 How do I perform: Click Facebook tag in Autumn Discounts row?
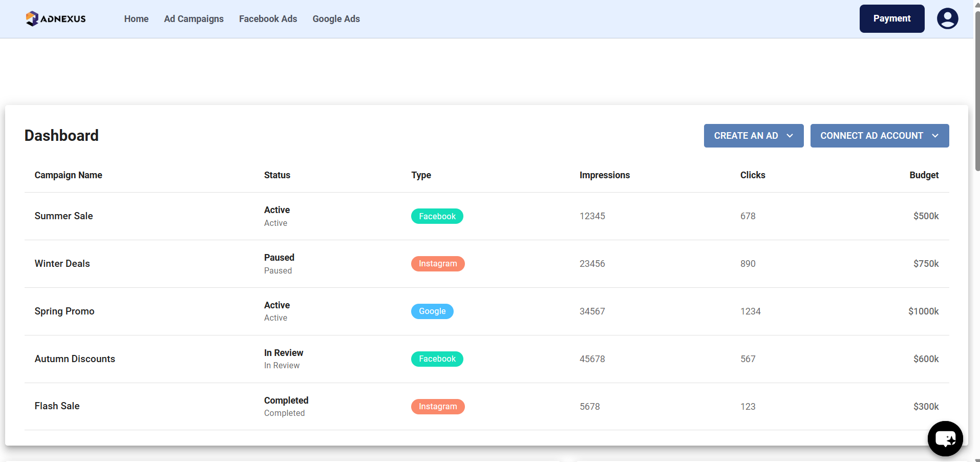(437, 359)
